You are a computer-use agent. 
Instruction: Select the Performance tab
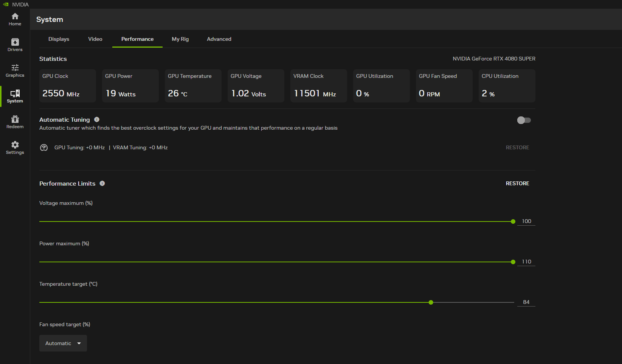[137, 39]
